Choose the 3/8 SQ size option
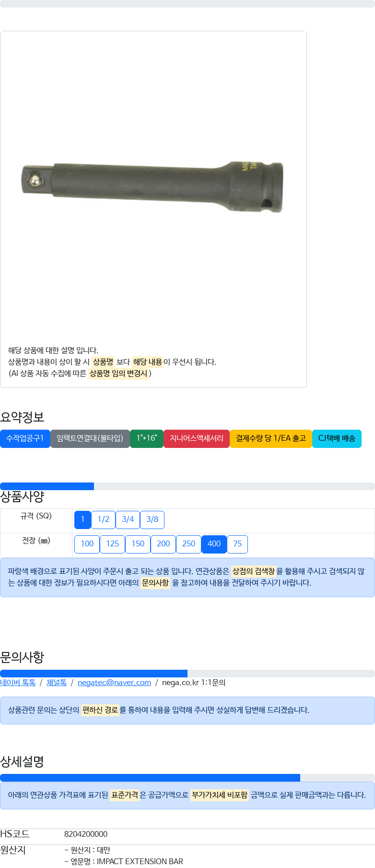This screenshot has height=868, width=375. (152, 519)
